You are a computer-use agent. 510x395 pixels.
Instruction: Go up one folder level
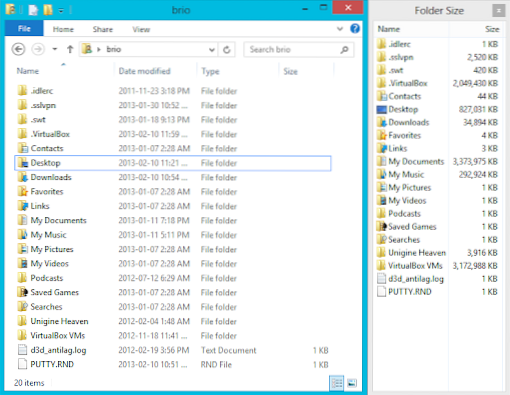point(70,49)
